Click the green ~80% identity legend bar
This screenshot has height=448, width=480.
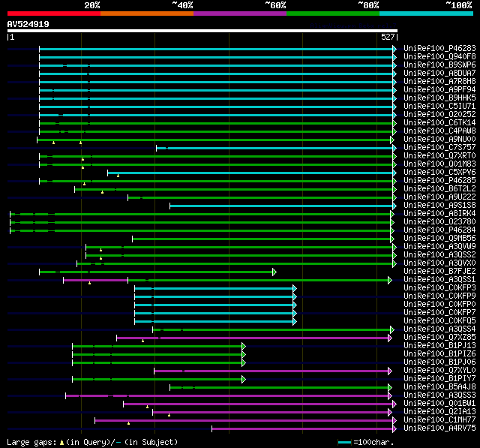click(x=333, y=14)
